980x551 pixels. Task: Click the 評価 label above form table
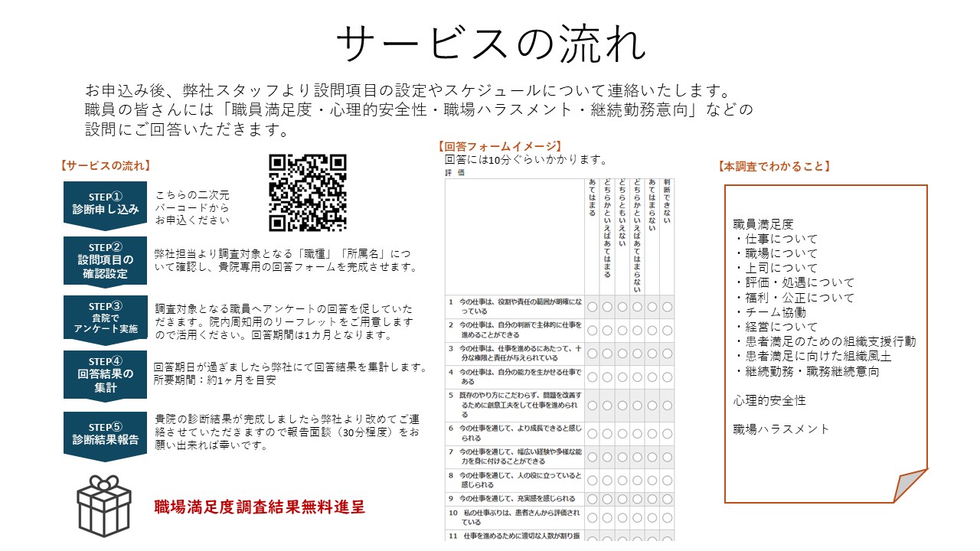pos(455,173)
